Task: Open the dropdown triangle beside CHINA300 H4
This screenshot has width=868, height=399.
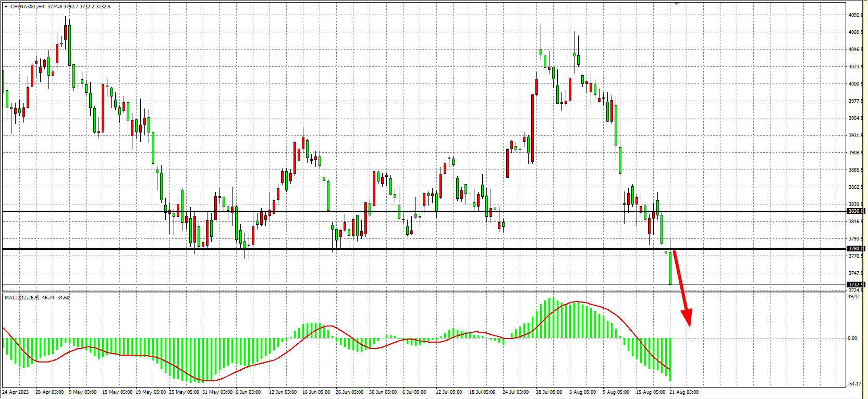Action: pyautogui.click(x=6, y=7)
